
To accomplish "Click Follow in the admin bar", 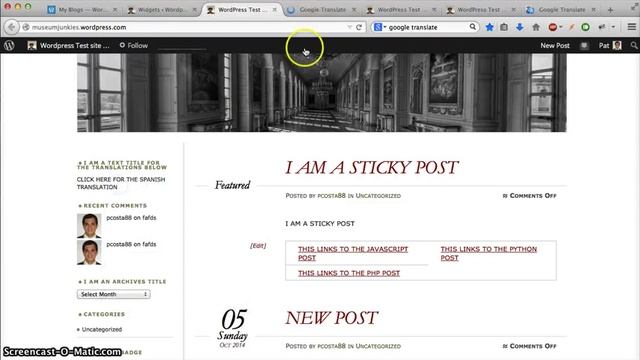I will 133,45.
